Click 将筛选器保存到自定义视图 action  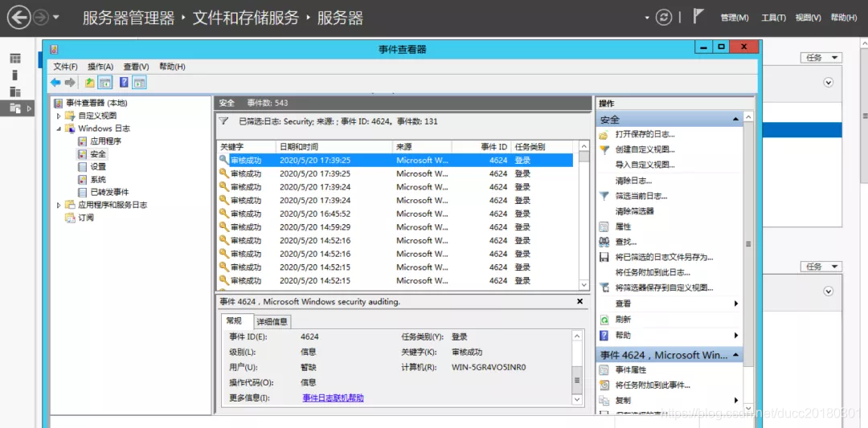click(664, 288)
